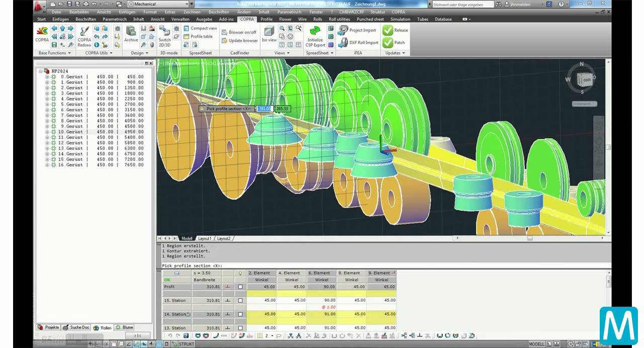Click the Release update button
The height and width of the screenshot is (348, 644).
click(x=395, y=30)
